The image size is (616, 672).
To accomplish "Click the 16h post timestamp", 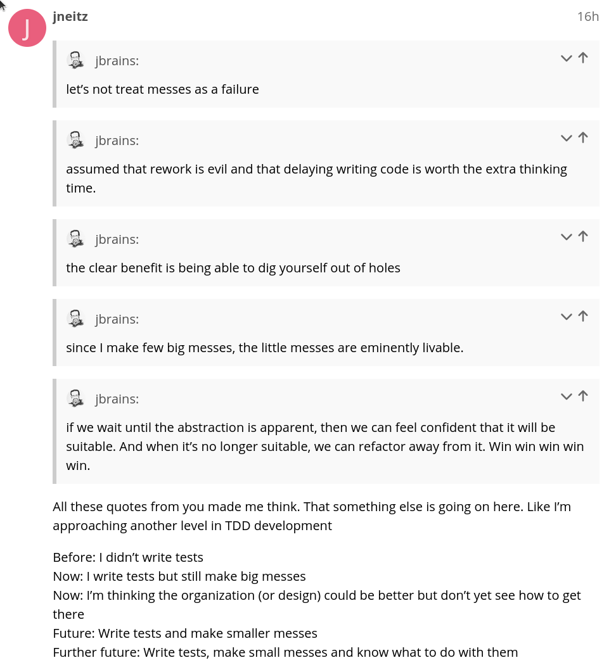I will (587, 16).
